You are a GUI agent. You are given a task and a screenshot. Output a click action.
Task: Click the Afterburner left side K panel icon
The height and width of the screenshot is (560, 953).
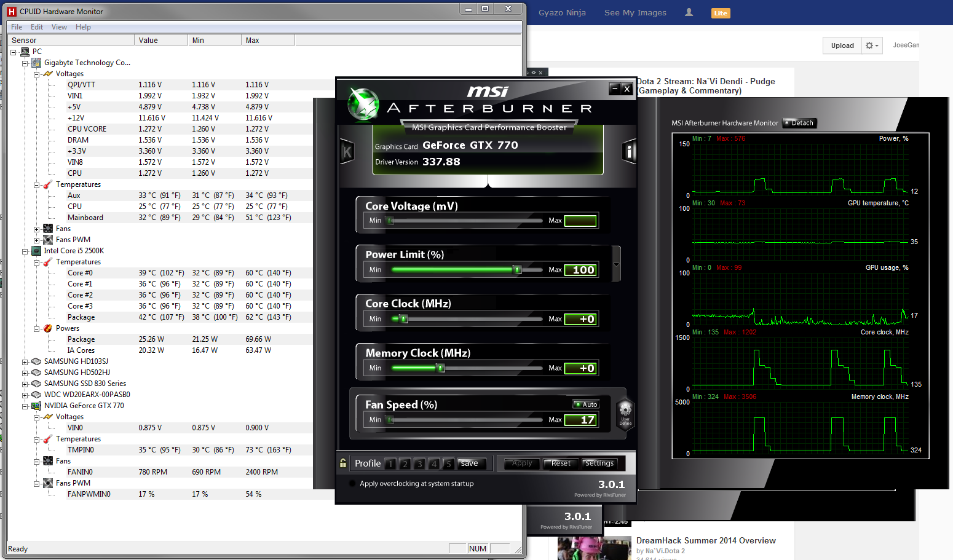pos(347,152)
